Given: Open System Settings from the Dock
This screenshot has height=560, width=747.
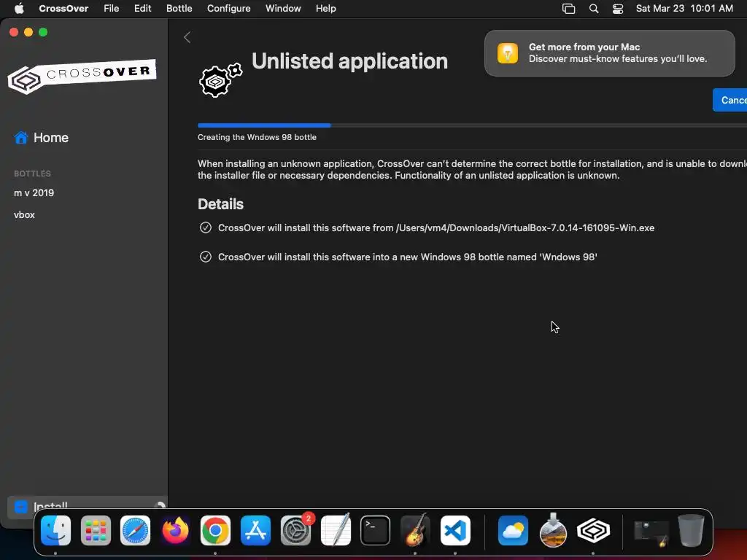Looking at the screenshot, I should point(295,531).
